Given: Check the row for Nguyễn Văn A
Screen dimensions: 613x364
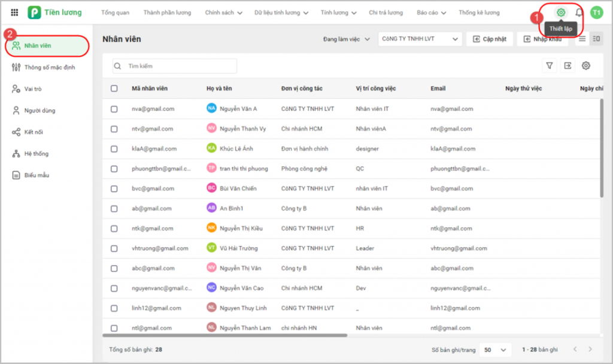Looking at the screenshot, I should pyautogui.click(x=114, y=109).
